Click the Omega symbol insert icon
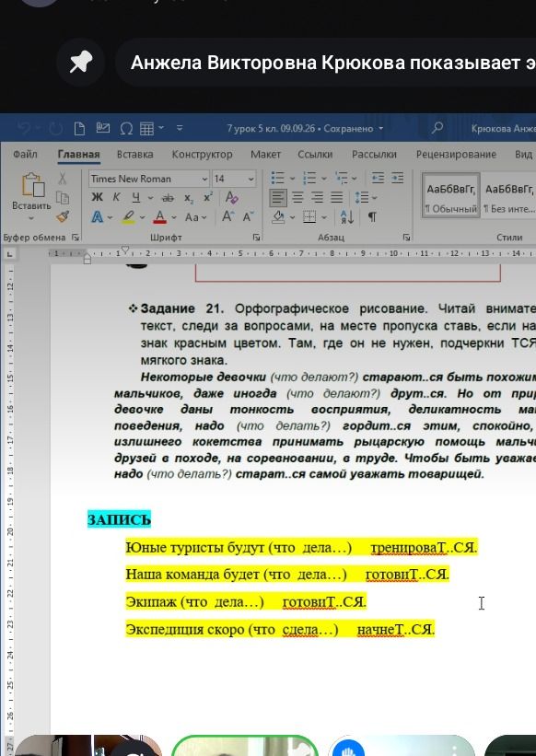This screenshot has height=756, width=536. [126, 129]
